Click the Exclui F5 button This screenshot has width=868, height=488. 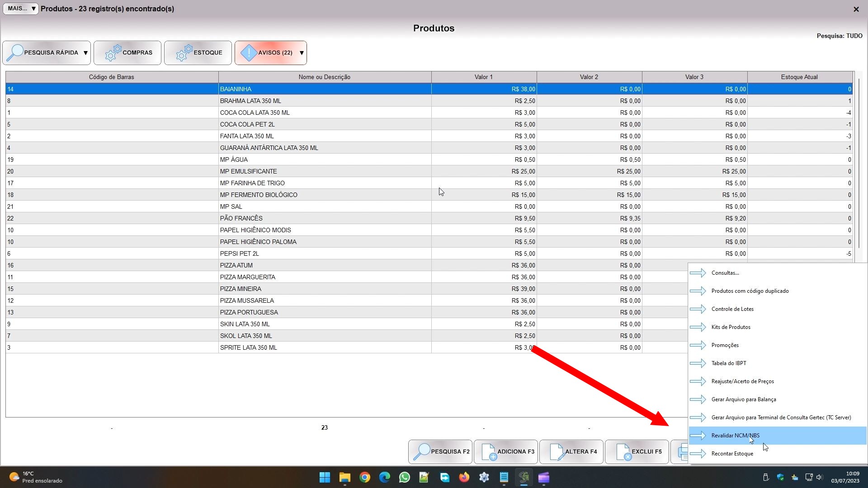pos(637,452)
